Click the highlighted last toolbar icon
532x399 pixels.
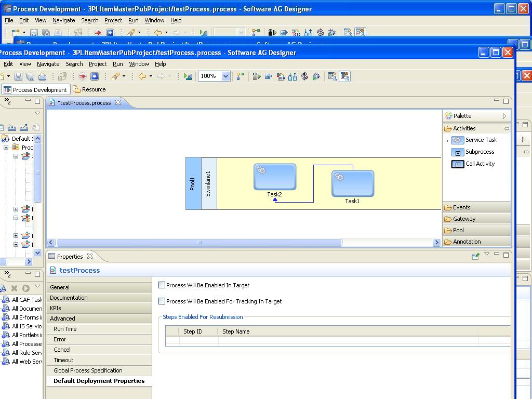coord(345,76)
